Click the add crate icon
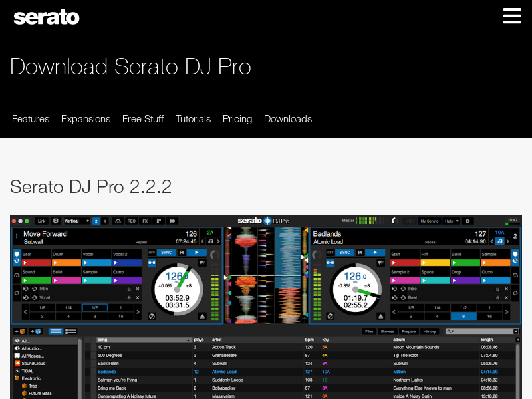The width and height of the screenshot is (532, 399). pyautogui.click(x=20, y=331)
